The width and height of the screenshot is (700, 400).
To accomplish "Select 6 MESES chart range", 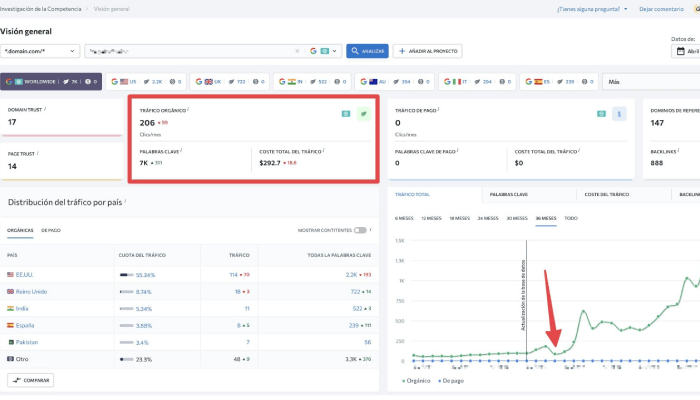I will point(404,218).
